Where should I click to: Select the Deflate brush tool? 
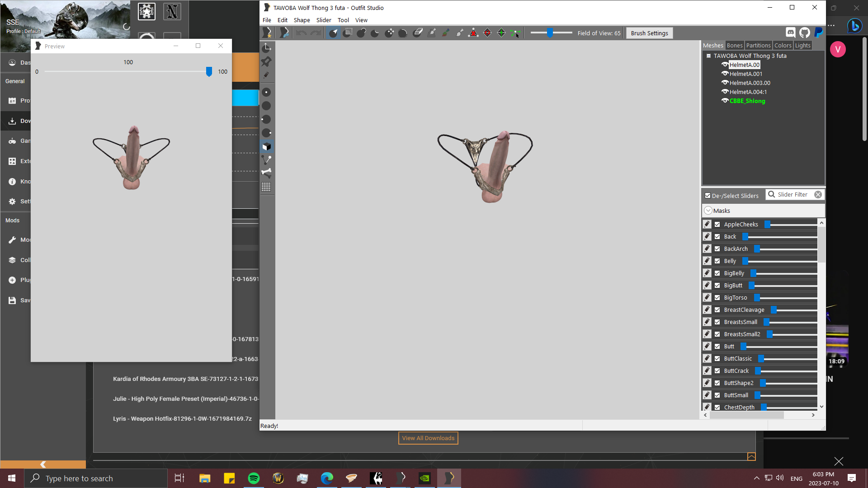tap(375, 33)
